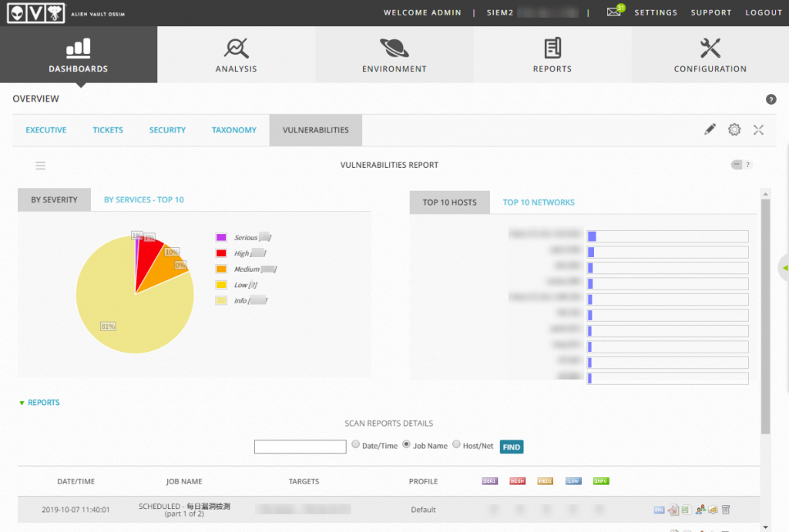Edit the dashboard using the pencil icon
789x532 pixels.
point(710,130)
